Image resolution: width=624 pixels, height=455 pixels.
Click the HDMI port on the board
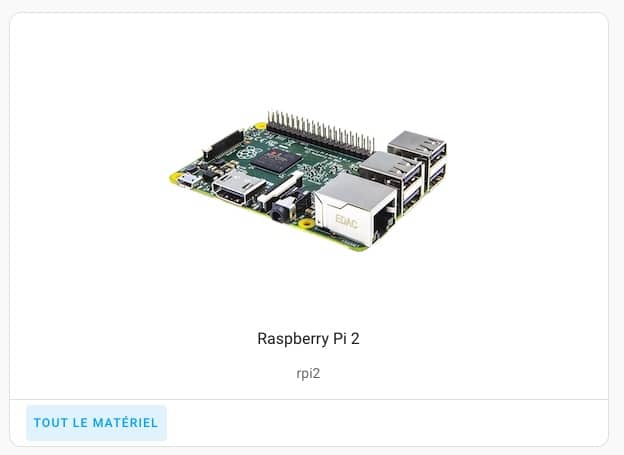(x=238, y=187)
